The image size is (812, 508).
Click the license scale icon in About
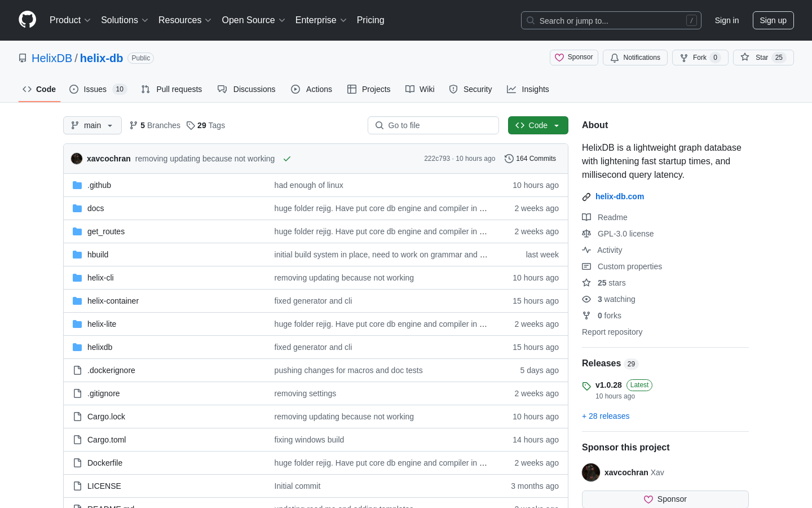[586, 234]
